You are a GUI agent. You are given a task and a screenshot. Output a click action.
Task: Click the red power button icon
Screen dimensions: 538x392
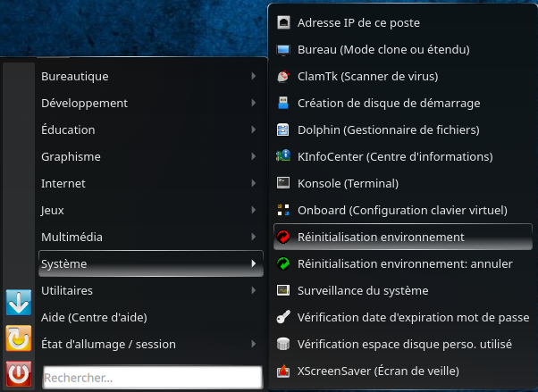pyautogui.click(x=19, y=373)
